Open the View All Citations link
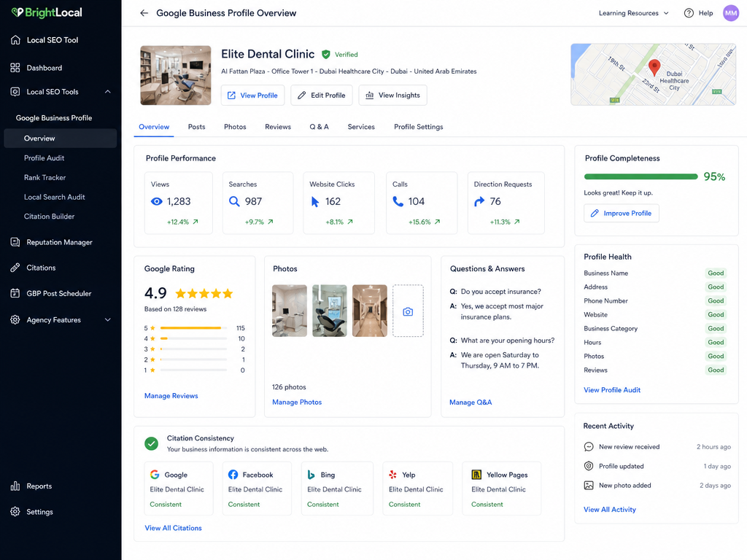 (x=174, y=528)
